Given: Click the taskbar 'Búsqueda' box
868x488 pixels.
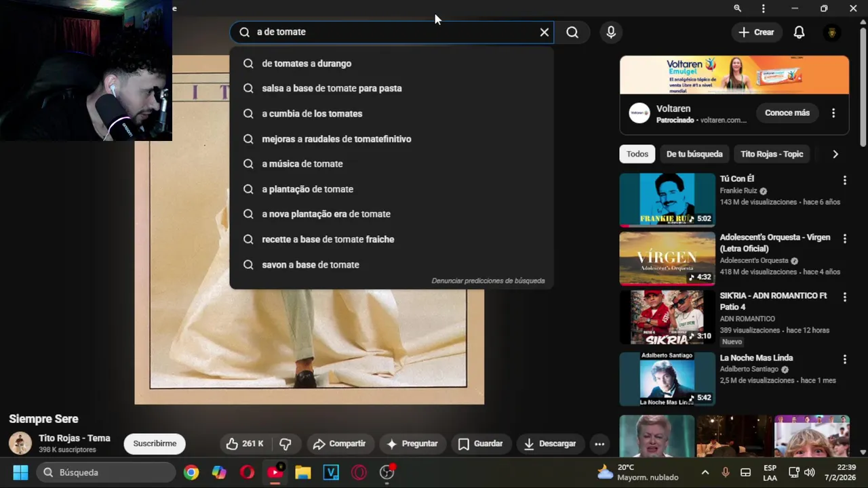Looking at the screenshot, I should [x=106, y=472].
